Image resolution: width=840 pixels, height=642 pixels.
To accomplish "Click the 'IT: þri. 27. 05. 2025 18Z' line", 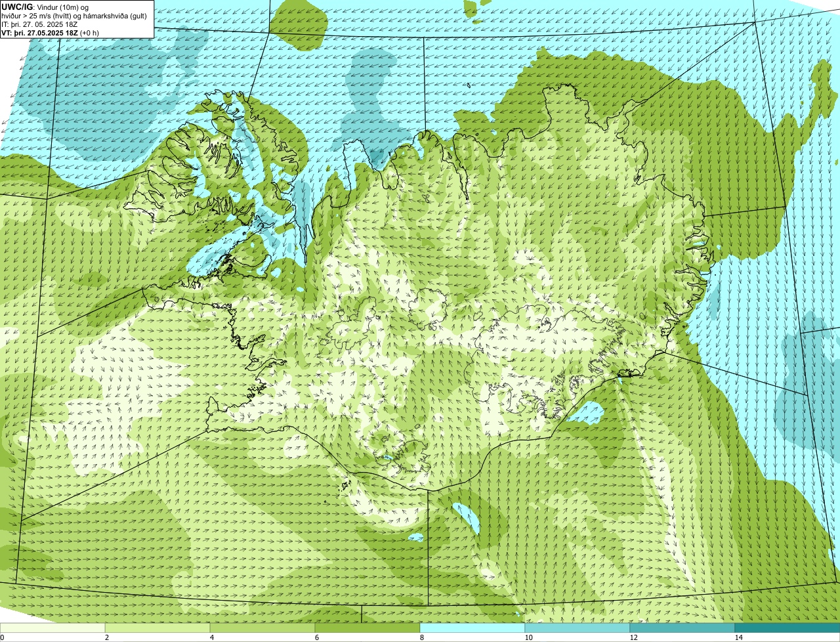I will click(x=39, y=24).
